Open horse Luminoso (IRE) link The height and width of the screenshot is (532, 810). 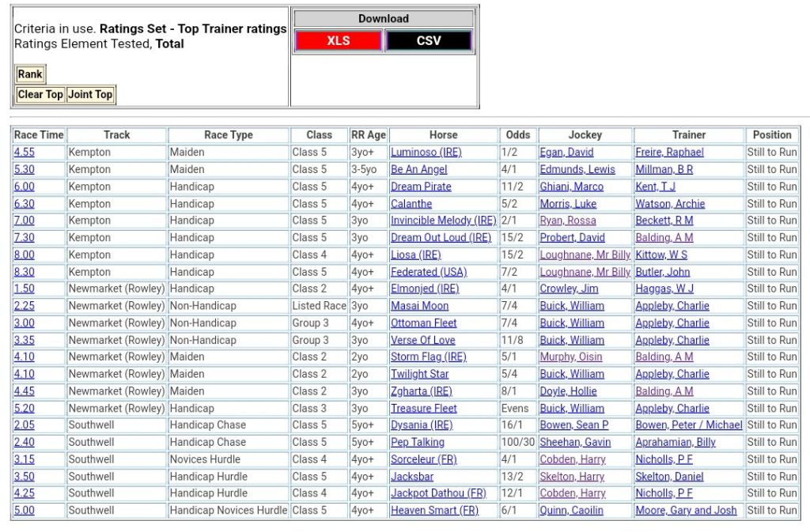426,152
